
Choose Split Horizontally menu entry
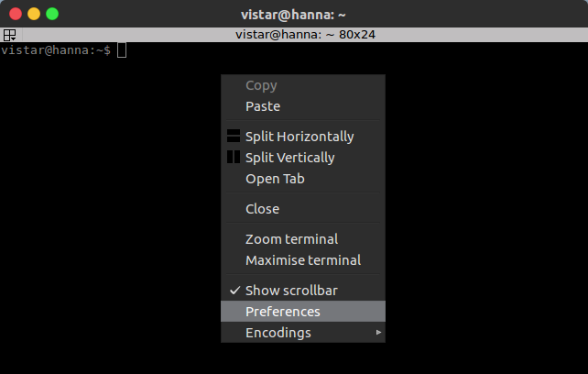pyautogui.click(x=303, y=137)
